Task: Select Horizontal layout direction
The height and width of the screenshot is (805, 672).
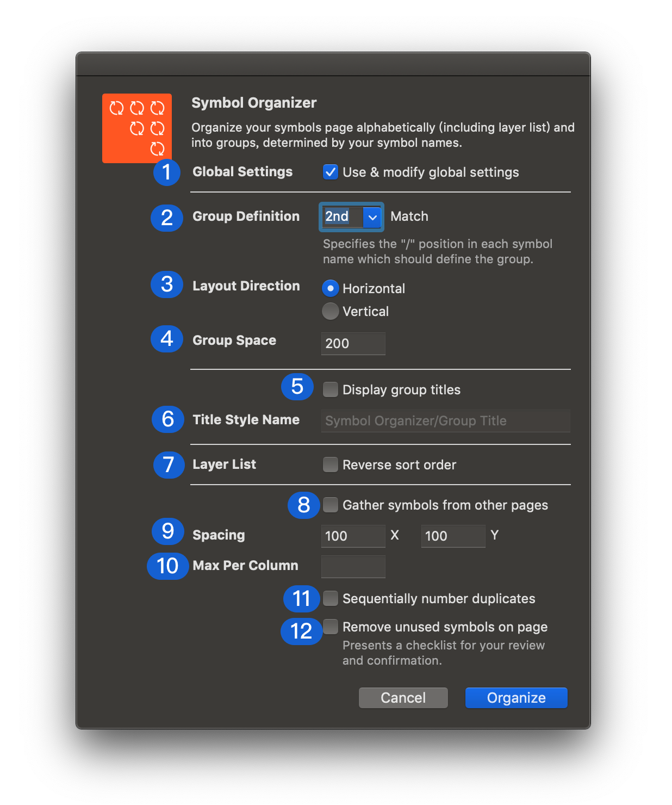Action: pos(331,288)
